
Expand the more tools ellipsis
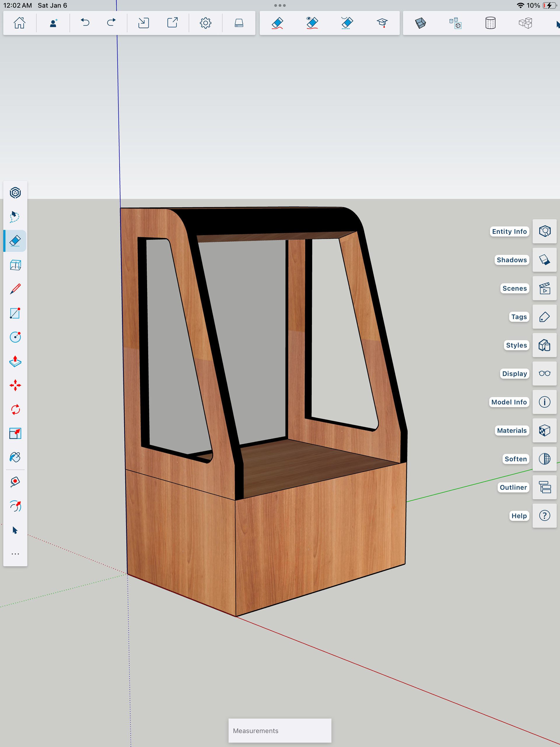tap(15, 554)
